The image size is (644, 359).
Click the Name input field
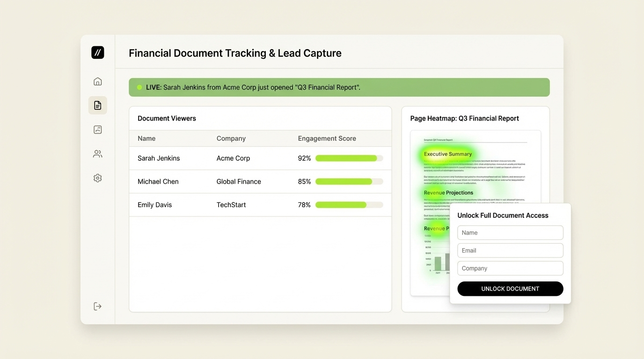pyautogui.click(x=510, y=232)
